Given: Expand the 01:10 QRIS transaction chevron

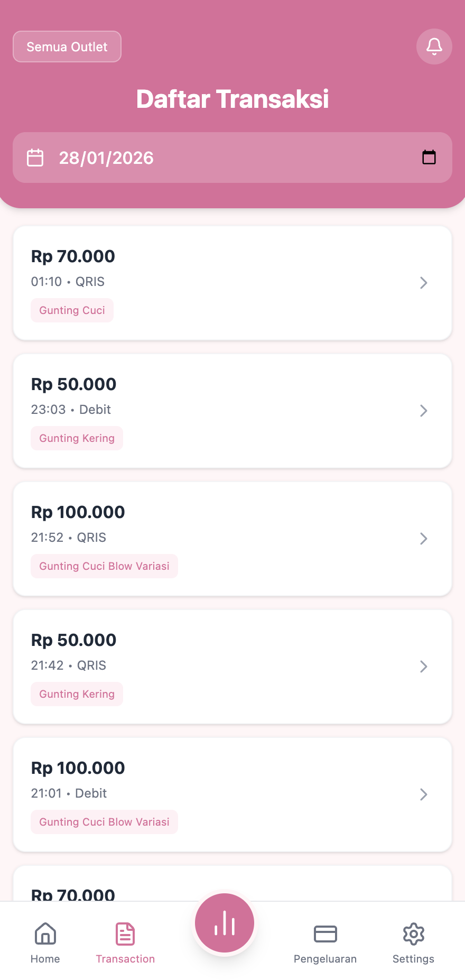Looking at the screenshot, I should pos(423,283).
